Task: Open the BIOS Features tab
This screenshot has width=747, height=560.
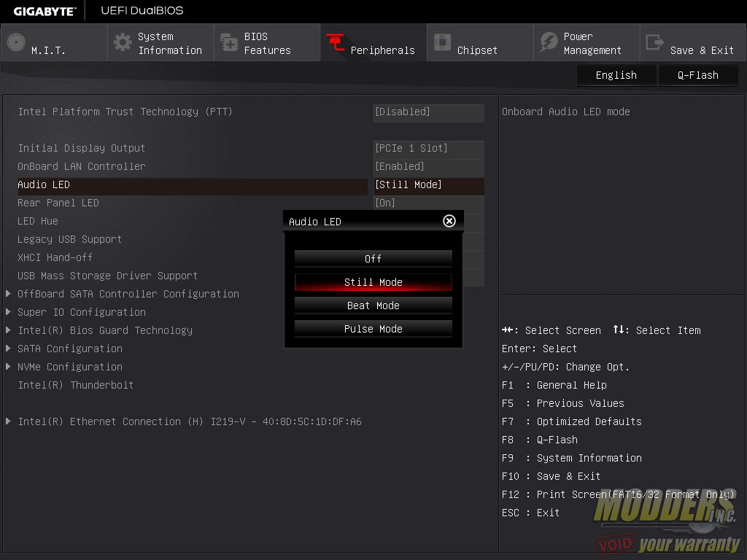Action: pyautogui.click(x=267, y=43)
